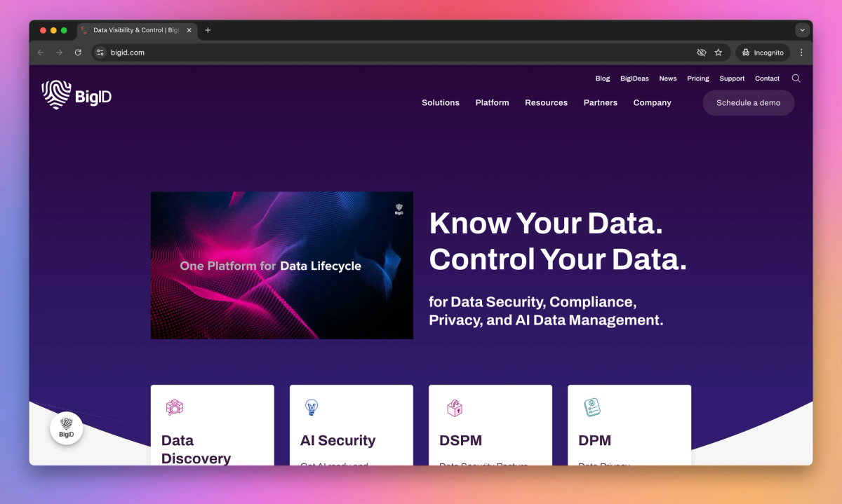
Task: Click the AI Security lightbulb icon
Action: coord(312,407)
